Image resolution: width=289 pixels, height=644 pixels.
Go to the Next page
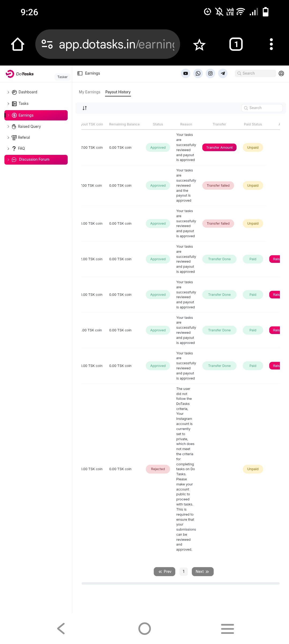click(x=202, y=572)
